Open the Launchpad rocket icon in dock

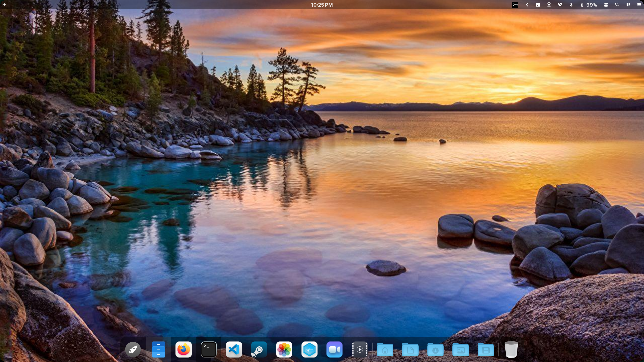[x=133, y=350]
